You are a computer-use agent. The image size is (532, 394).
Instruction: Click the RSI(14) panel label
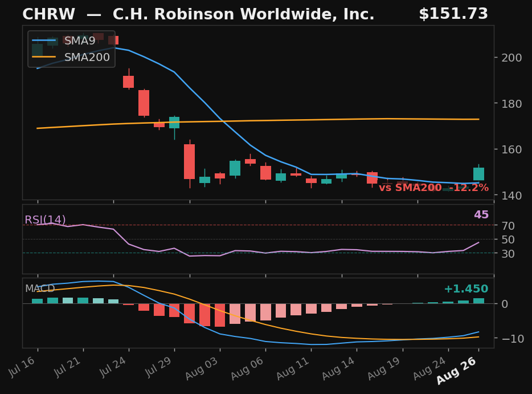(45, 220)
